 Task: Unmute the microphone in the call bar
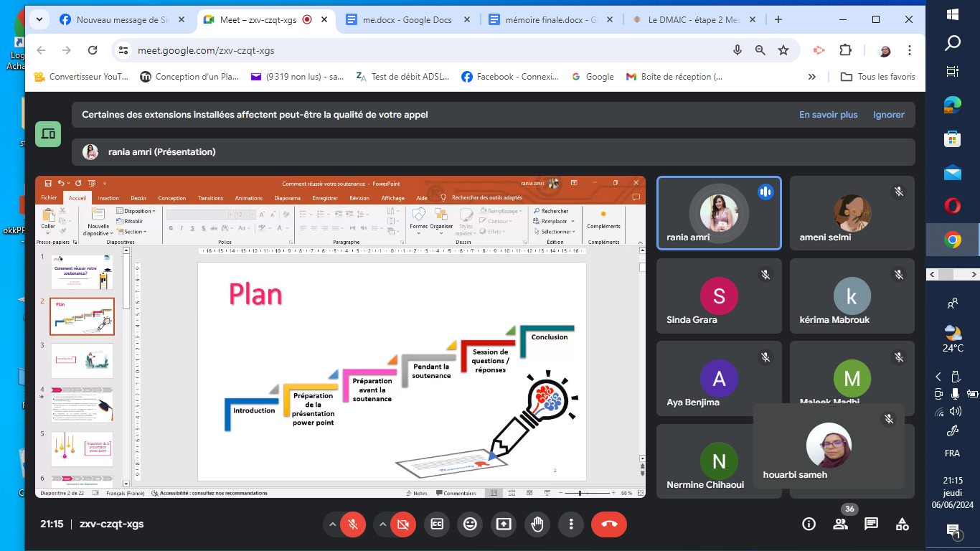point(352,524)
